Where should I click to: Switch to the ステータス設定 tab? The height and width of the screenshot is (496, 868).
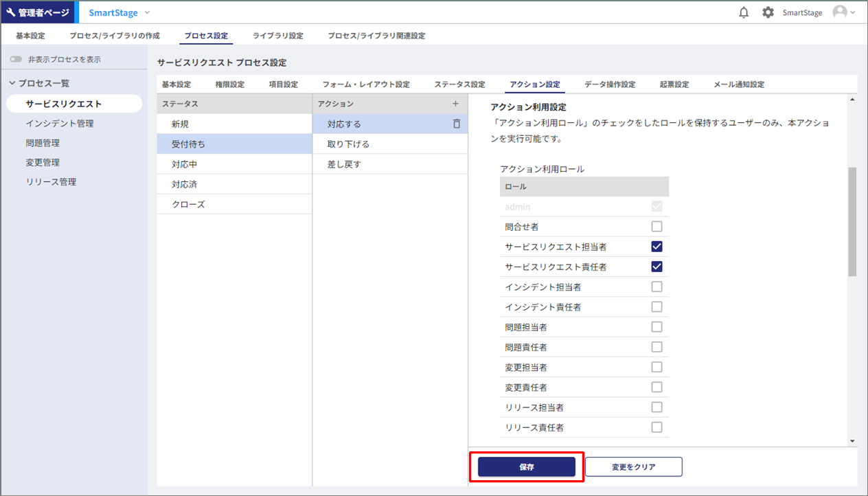pos(459,84)
